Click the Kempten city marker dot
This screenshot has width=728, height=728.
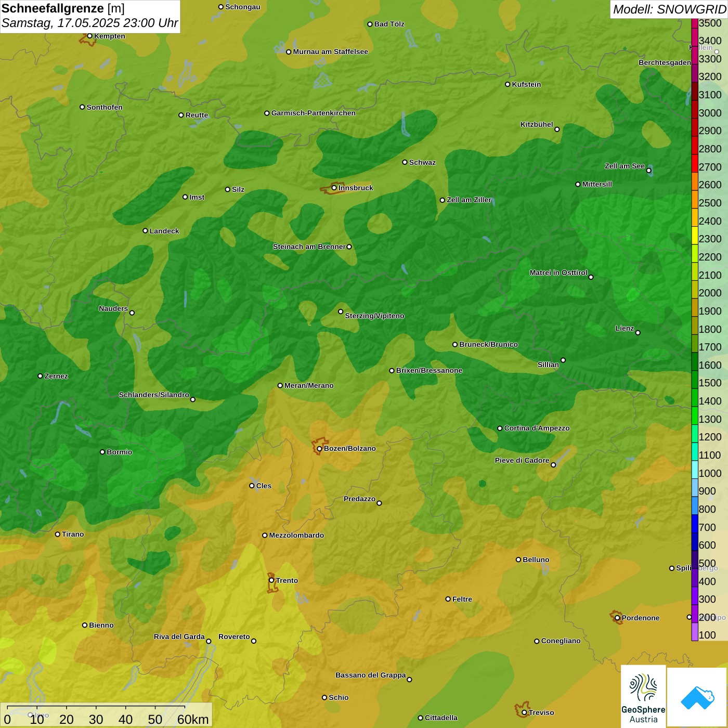click(89, 36)
